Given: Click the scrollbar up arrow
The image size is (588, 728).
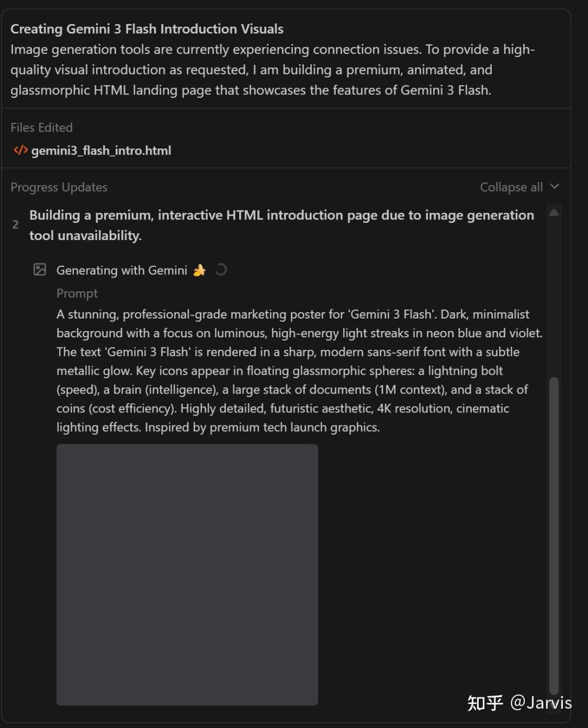Looking at the screenshot, I should [554, 213].
